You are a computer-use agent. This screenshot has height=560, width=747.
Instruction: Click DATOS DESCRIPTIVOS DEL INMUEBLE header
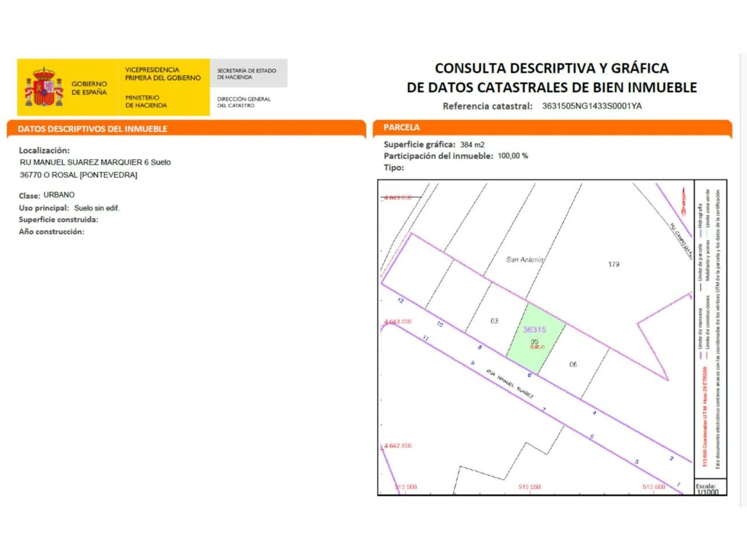pyautogui.click(x=92, y=129)
